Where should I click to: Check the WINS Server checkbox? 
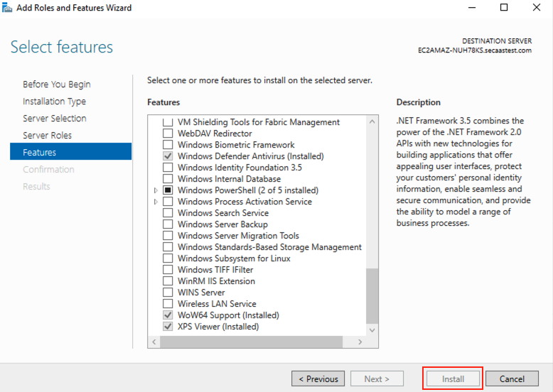(168, 293)
